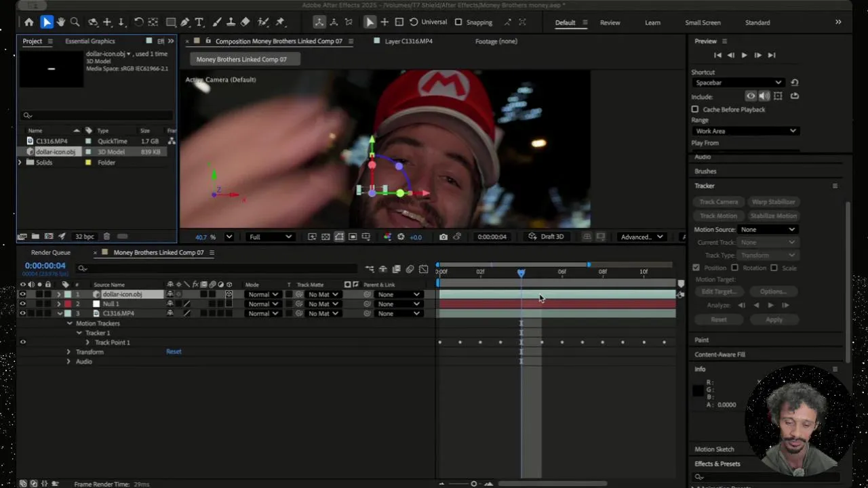The image size is (868, 488).
Task: Toggle the Snapping checkbox
Action: pyautogui.click(x=458, y=22)
